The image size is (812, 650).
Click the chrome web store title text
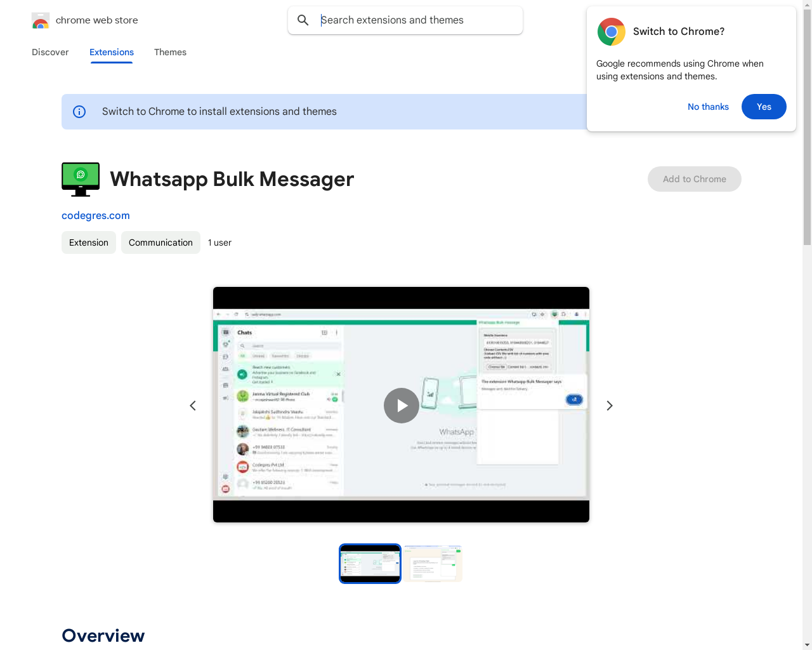(97, 20)
